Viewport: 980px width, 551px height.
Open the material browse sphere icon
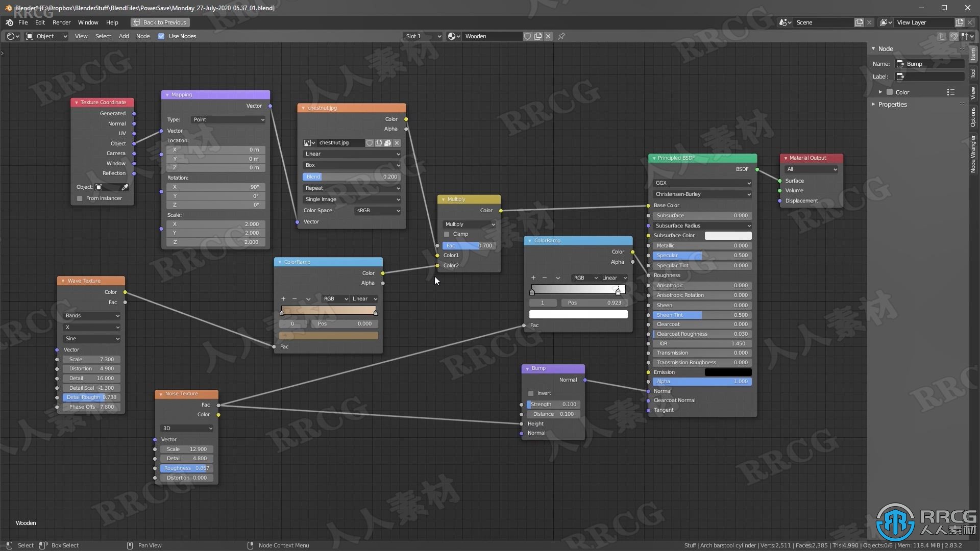pyautogui.click(x=454, y=36)
